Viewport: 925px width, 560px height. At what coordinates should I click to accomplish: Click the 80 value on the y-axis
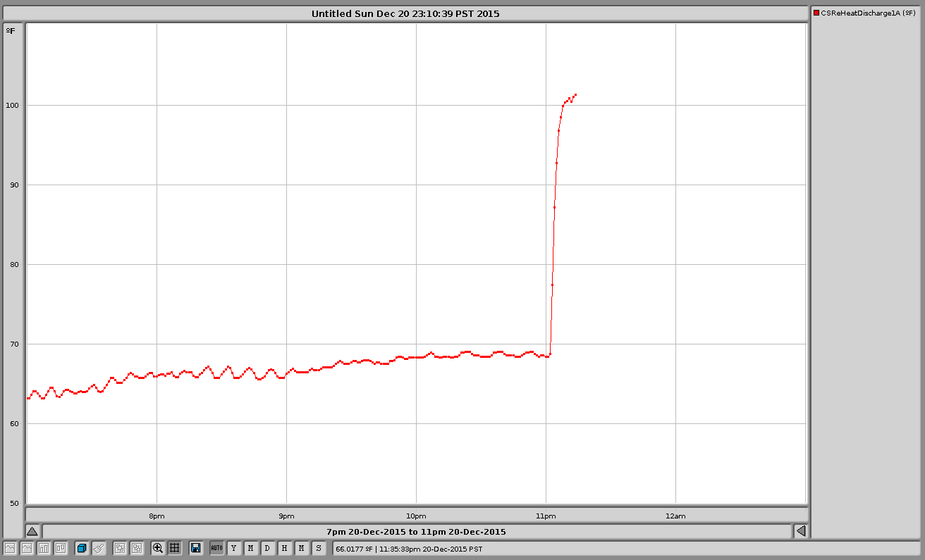pos(16,264)
